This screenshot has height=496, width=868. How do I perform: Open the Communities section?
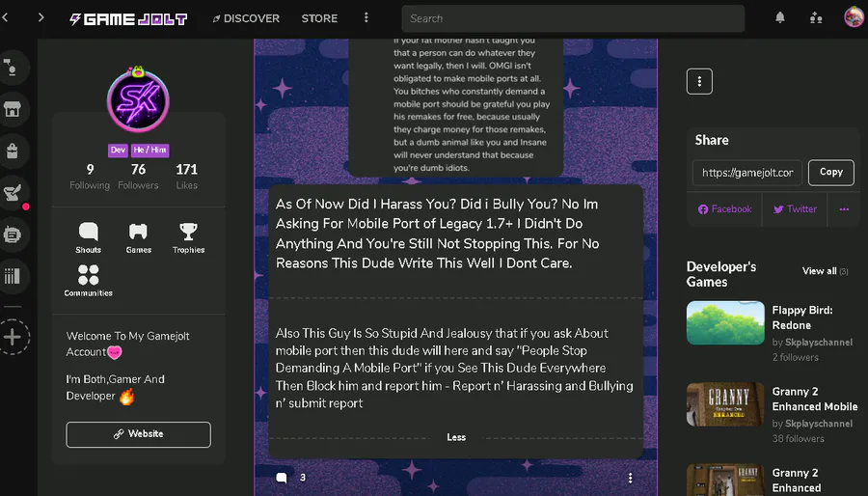pyautogui.click(x=89, y=281)
